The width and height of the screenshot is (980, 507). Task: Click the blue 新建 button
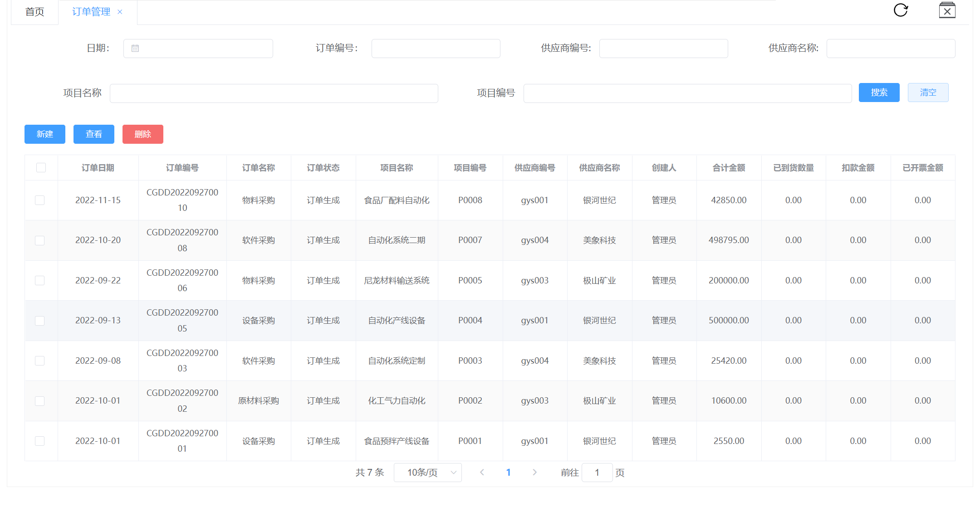tap(45, 134)
